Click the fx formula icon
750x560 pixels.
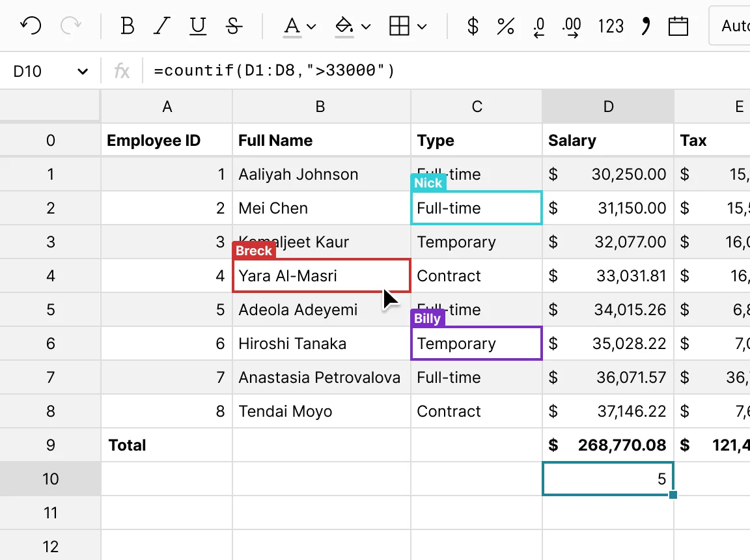pos(122,70)
